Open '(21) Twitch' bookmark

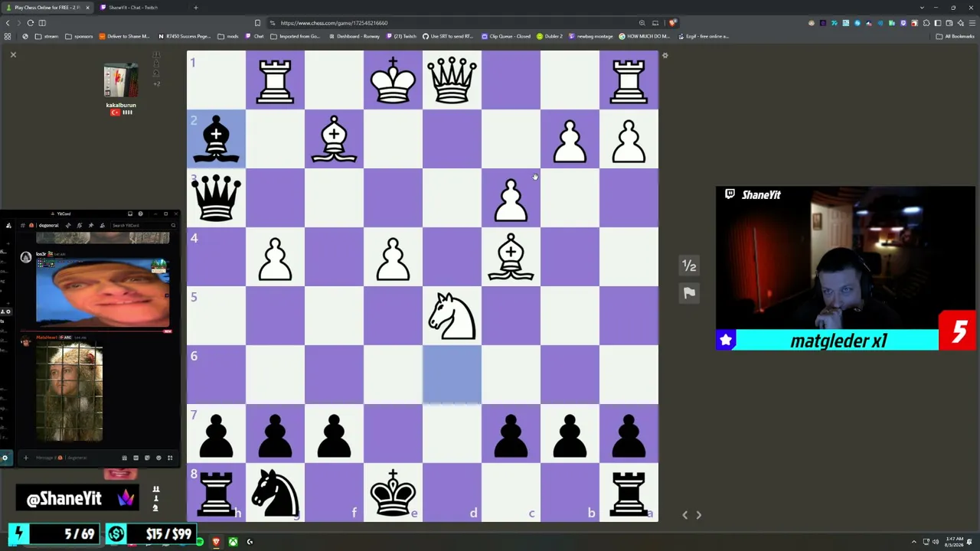pos(402,36)
